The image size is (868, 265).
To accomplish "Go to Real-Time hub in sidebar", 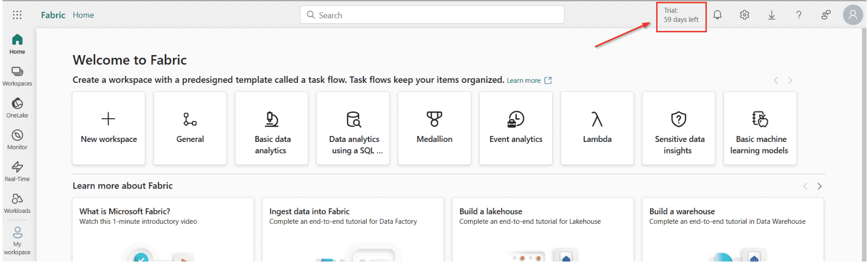I will tap(17, 171).
